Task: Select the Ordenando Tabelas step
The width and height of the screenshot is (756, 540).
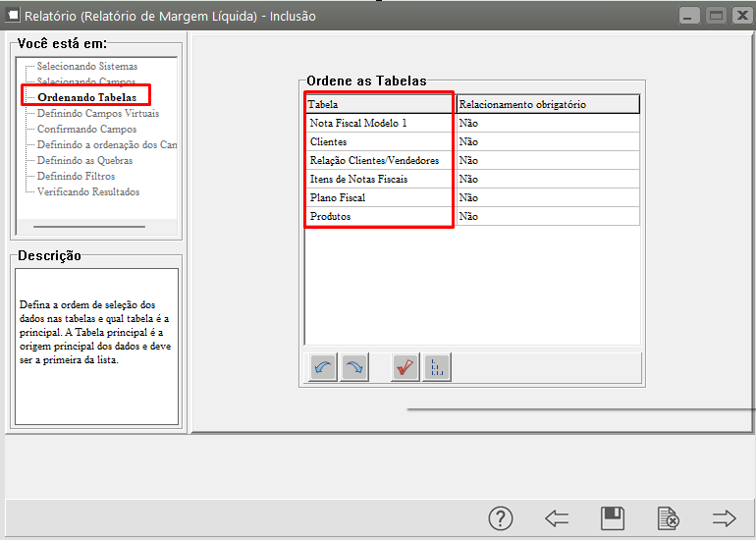Action: tap(86, 97)
